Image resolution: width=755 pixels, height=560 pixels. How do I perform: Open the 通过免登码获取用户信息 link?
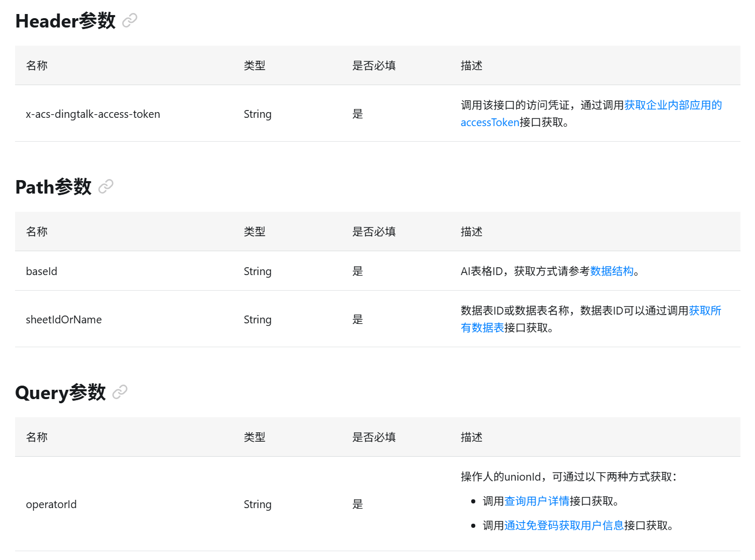tap(564, 525)
